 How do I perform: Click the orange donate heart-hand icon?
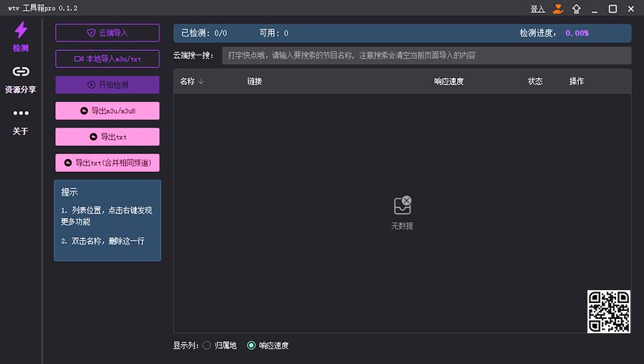558,9
